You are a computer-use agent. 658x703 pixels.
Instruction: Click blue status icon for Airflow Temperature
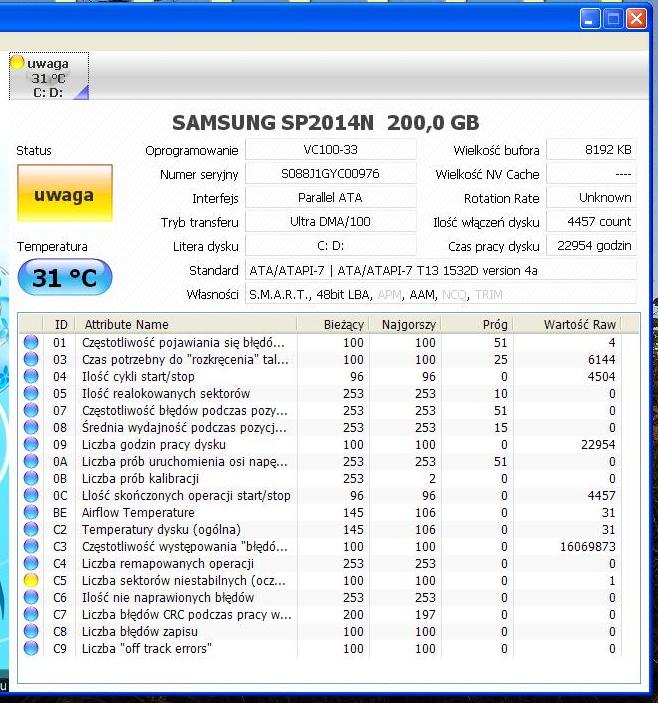coord(31,512)
